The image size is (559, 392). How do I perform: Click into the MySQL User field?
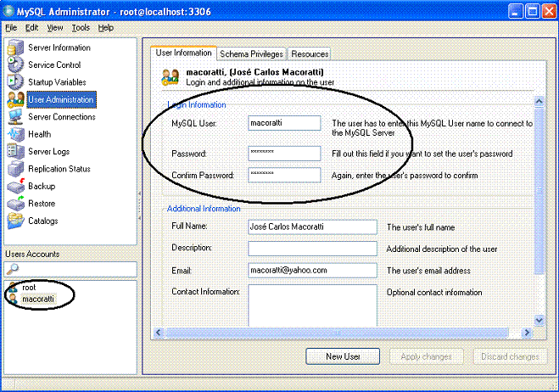click(x=284, y=123)
